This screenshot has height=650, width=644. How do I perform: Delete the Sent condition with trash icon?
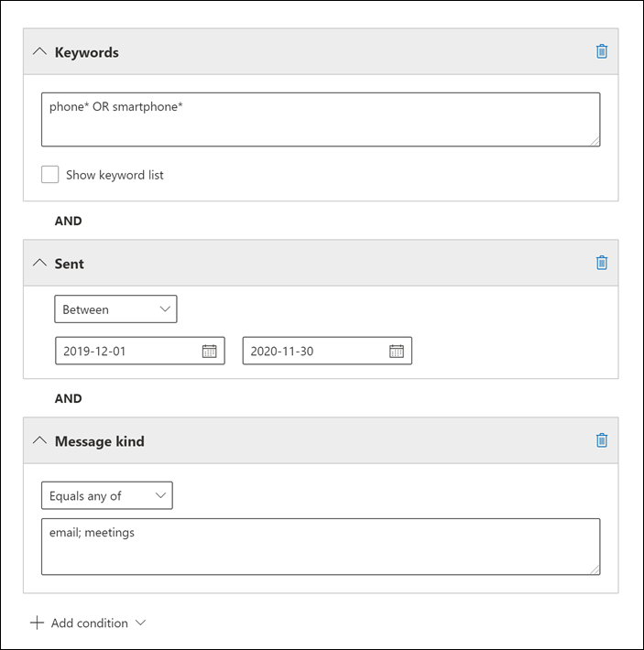click(x=601, y=263)
